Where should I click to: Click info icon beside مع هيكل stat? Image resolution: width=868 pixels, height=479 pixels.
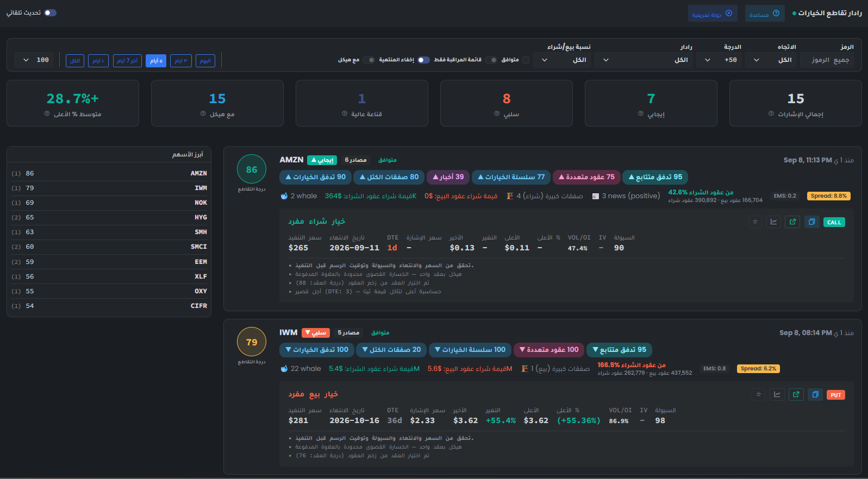pyautogui.click(x=203, y=114)
